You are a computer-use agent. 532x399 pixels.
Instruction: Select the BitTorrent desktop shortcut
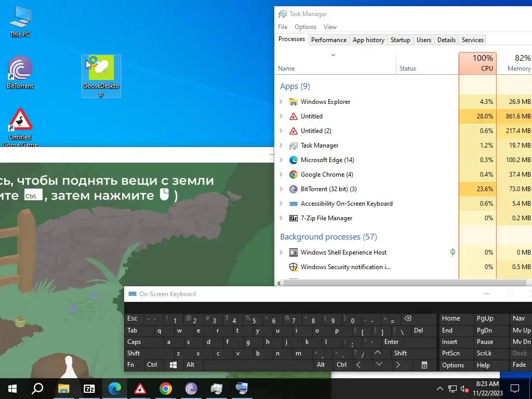(20, 72)
